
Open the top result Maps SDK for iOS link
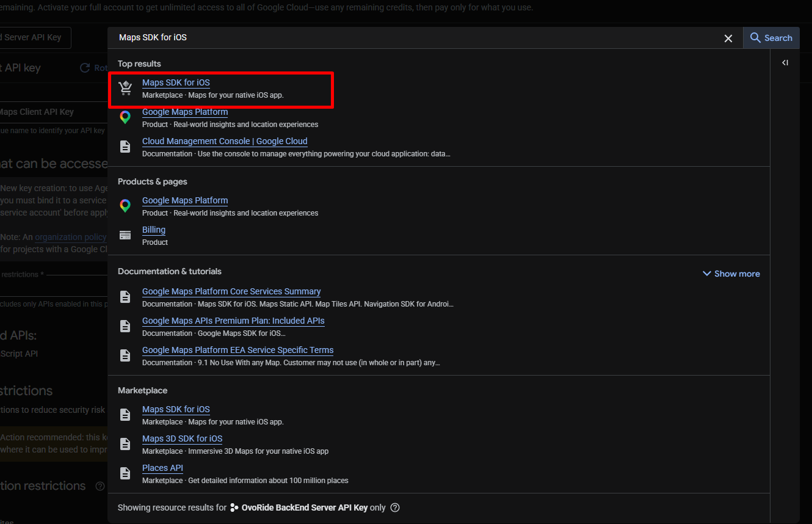click(x=176, y=82)
